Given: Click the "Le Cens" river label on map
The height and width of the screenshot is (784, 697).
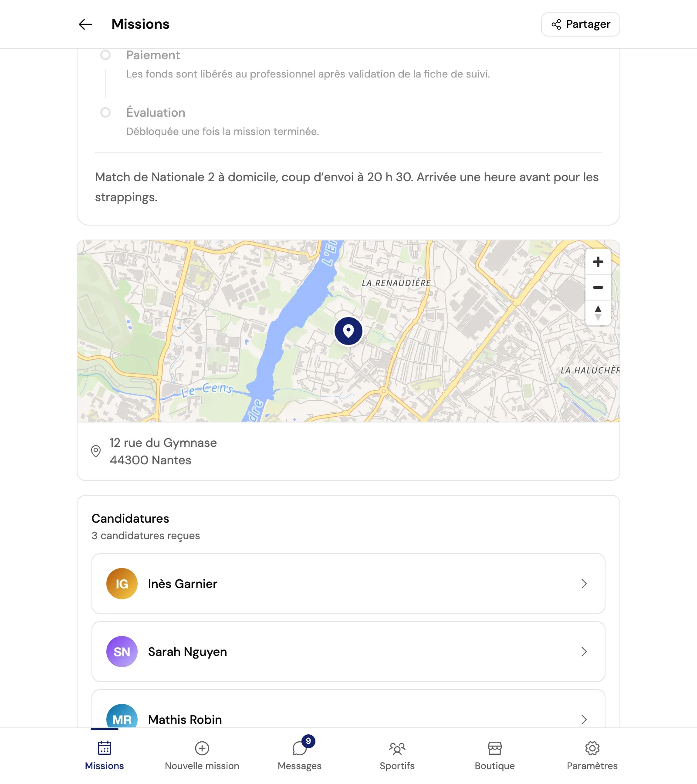Looking at the screenshot, I should tap(207, 389).
